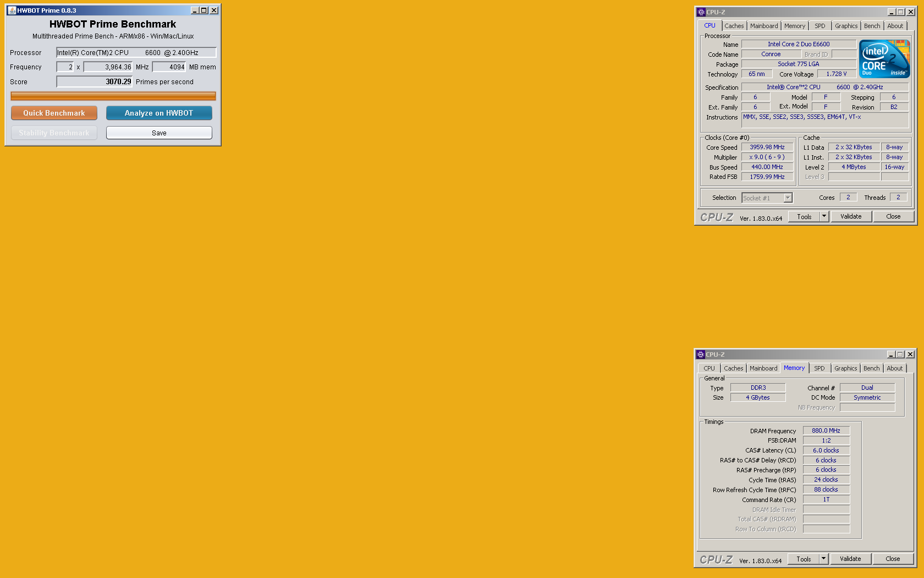The image size is (924, 578).
Task: Click the Instructions list MMX, SSE, SSE2
Action: [825, 120]
